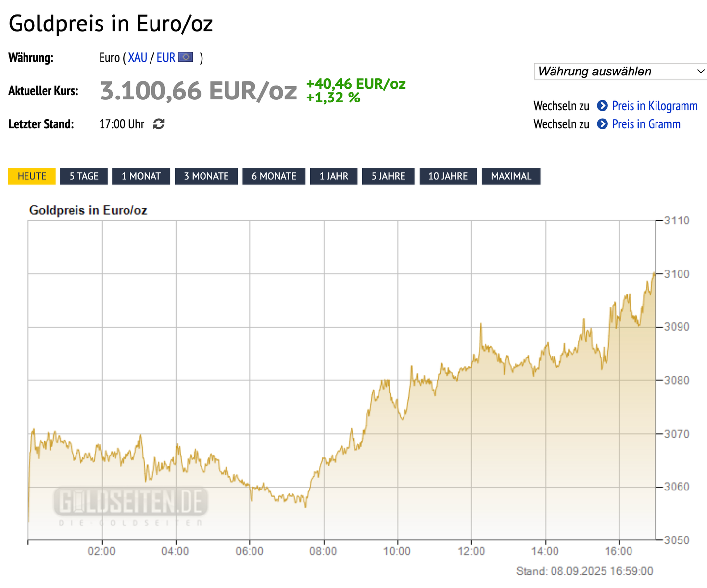This screenshot has height=588, width=707.
Task: Switch chart to 6 MONATE
Action: coord(274,176)
